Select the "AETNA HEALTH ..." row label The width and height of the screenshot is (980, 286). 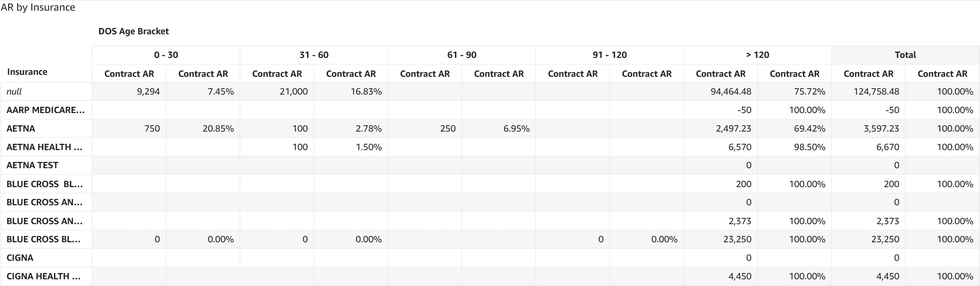(44, 147)
